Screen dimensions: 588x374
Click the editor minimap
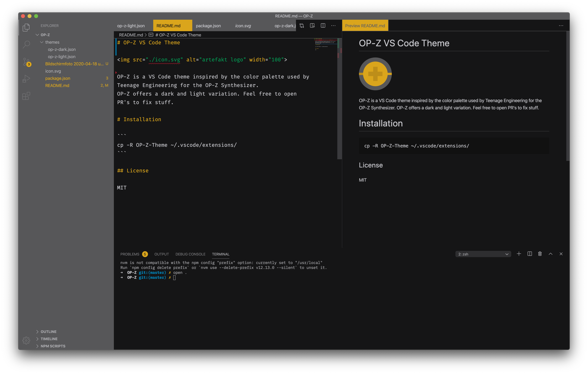pos(326,44)
